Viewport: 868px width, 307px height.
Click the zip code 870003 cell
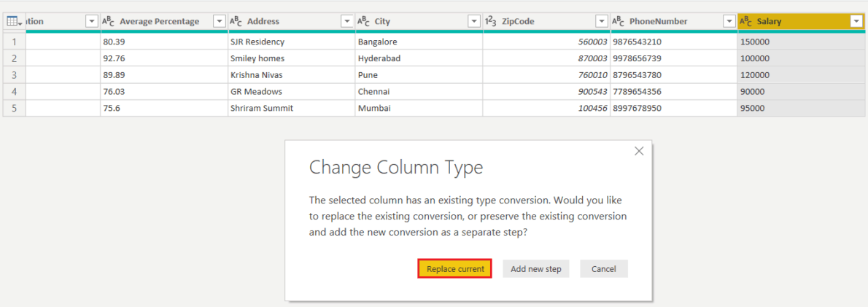(x=546, y=58)
